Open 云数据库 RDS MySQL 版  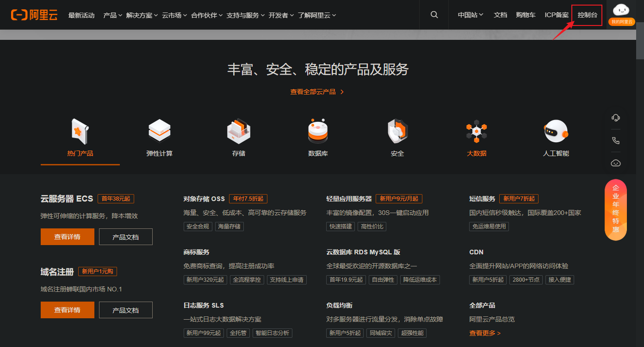pos(363,252)
